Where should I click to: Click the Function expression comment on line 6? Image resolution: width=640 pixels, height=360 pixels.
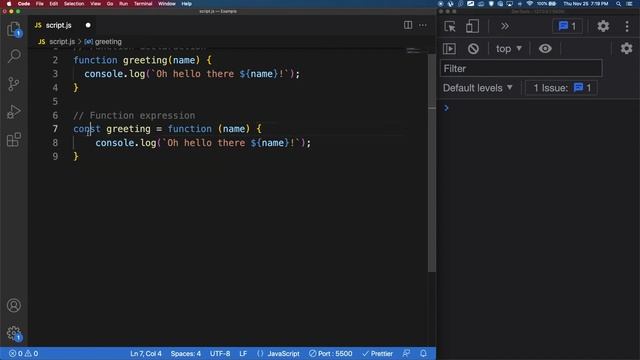click(134, 116)
